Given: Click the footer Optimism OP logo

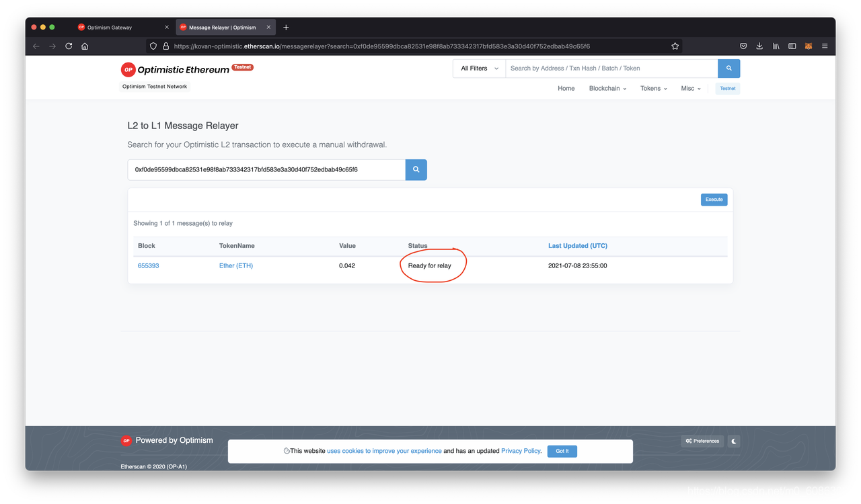Looking at the screenshot, I should [126, 441].
